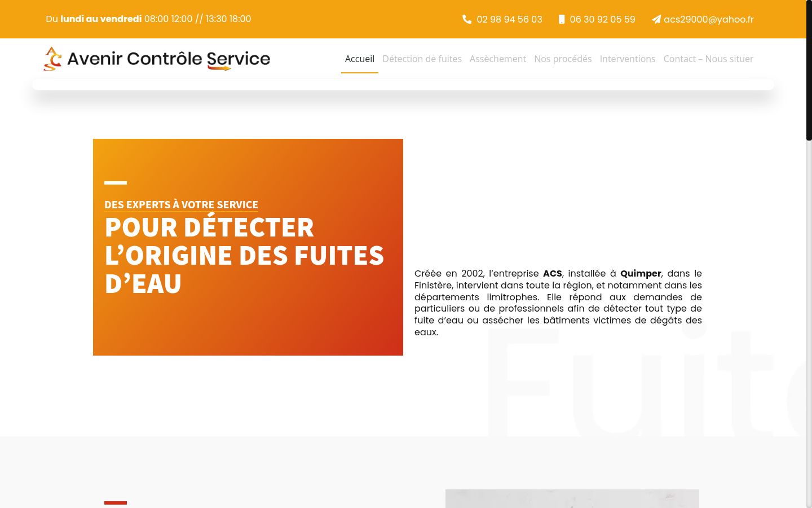Call landline number 02 98 94 56 03

(x=509, y=19)
